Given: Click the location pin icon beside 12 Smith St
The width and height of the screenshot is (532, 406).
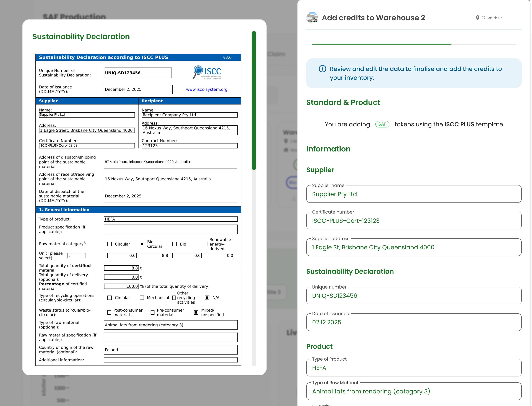Looking at the screenshot, I should pyautogui.click(x=477, y=18).
